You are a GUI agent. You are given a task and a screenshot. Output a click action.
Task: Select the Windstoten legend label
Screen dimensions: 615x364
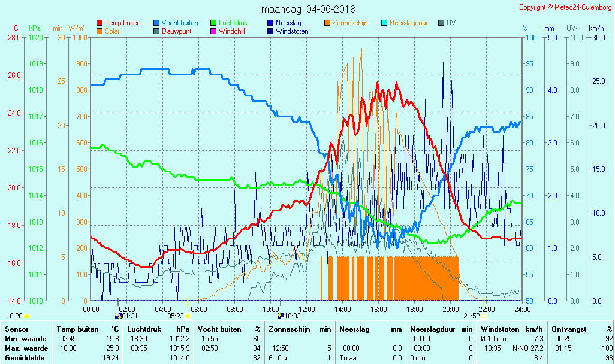292,31
